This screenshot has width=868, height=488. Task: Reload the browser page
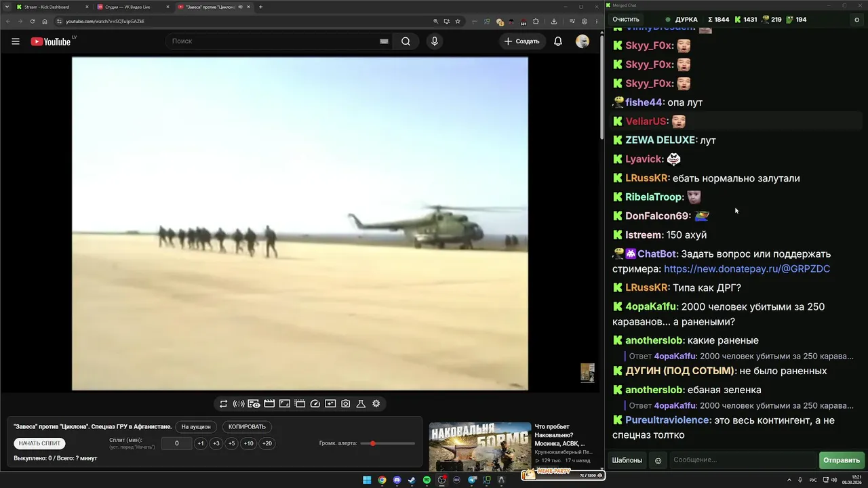(32, 21)
